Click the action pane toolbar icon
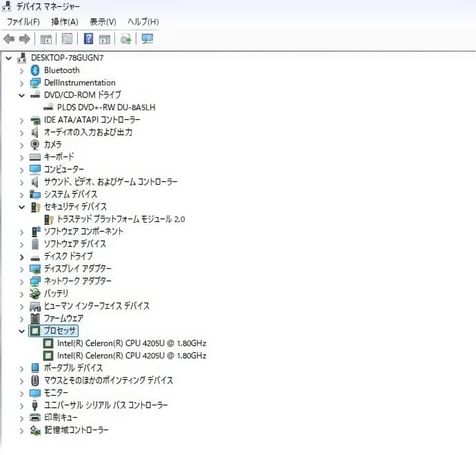Image resolution: width=476 pixels, height=455 pixels. [x=105, y=39]
